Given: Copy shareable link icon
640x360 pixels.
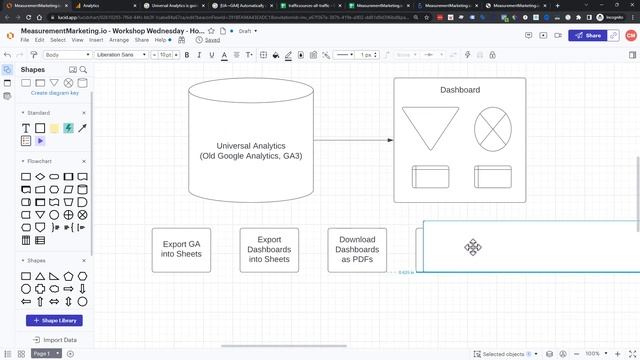Looking at the screenshot, I should tap(613, 36).
